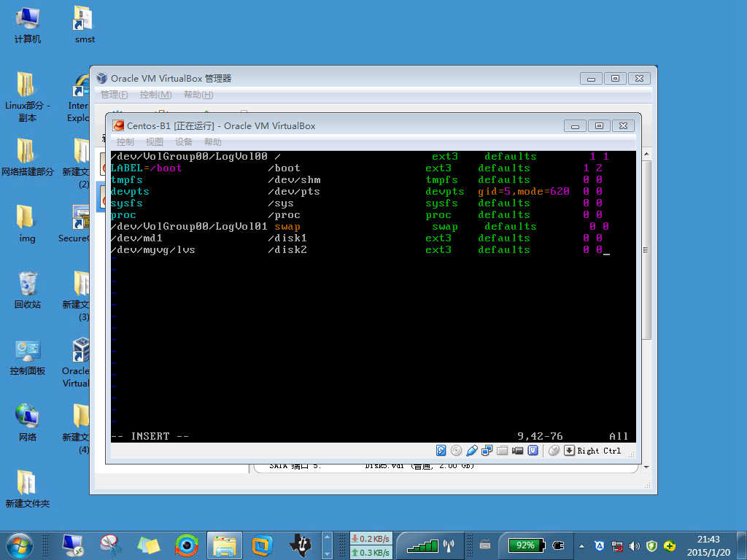The width and height of the screenshot is (747, 560).
Task: Click the /disk2 mount point text
Action: 287,250
